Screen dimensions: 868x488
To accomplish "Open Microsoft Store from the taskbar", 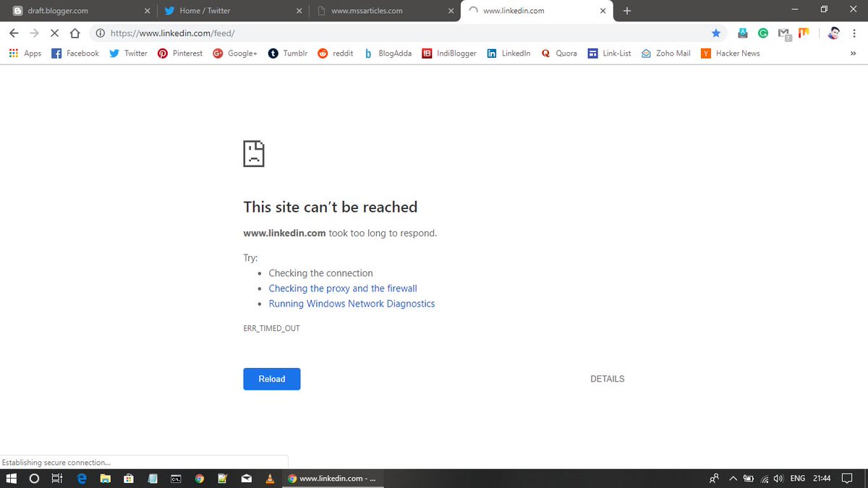I will [x=129, y=478].
